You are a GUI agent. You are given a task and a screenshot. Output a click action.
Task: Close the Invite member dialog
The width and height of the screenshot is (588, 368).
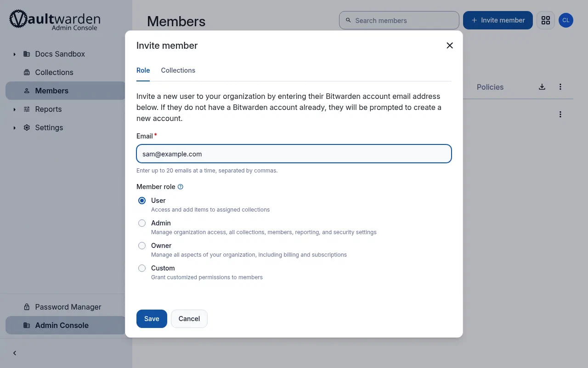point(450,46)
